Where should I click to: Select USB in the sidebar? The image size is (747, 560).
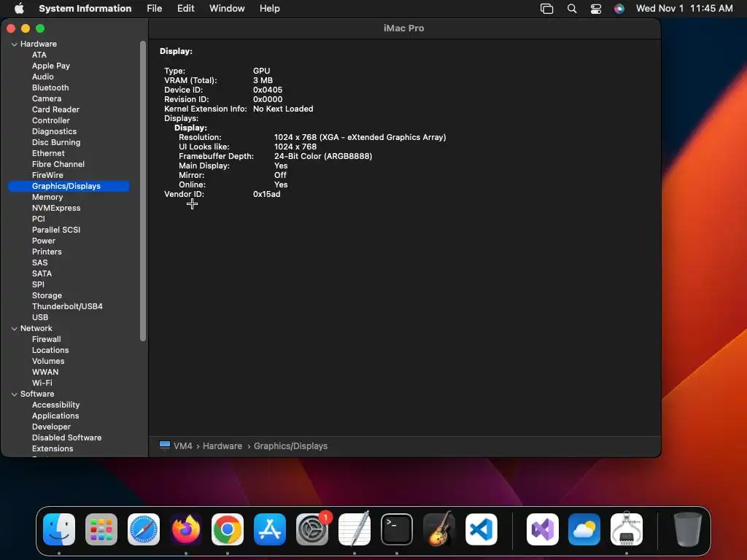pyautogui.click(x=40, y=318)
